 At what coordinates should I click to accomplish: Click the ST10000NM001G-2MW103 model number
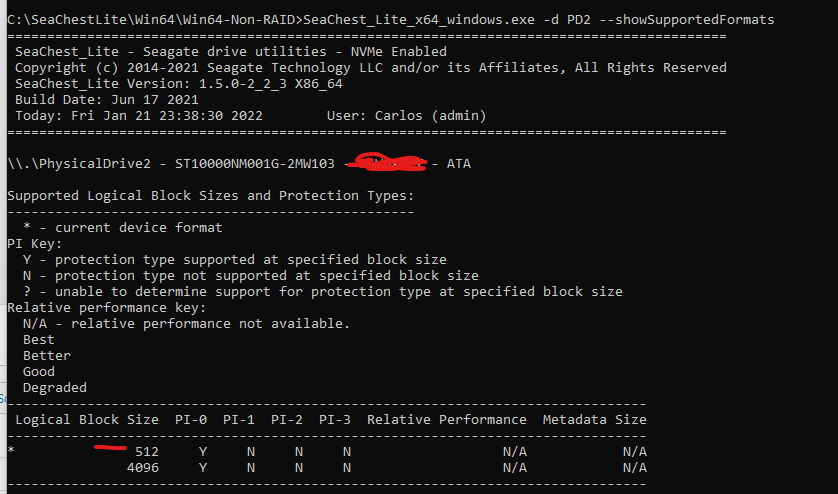point(255,164)
